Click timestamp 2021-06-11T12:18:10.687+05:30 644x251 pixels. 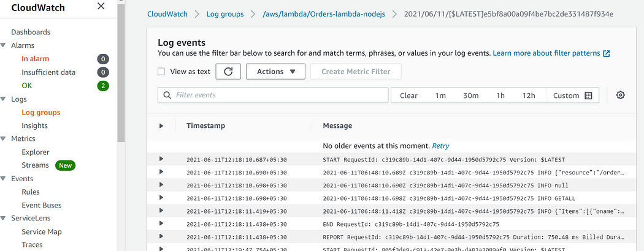(x=237, y=159)
